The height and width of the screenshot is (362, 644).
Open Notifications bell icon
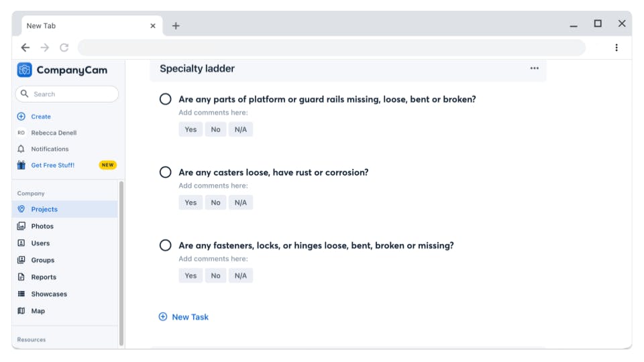[21, 149]
